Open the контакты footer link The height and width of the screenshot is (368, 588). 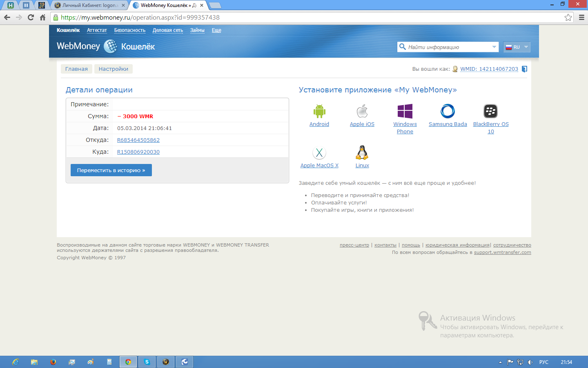point(385,245)
